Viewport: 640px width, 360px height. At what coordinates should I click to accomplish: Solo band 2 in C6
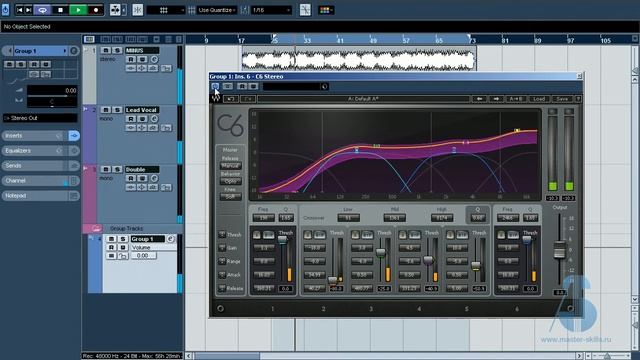(308, 234)
